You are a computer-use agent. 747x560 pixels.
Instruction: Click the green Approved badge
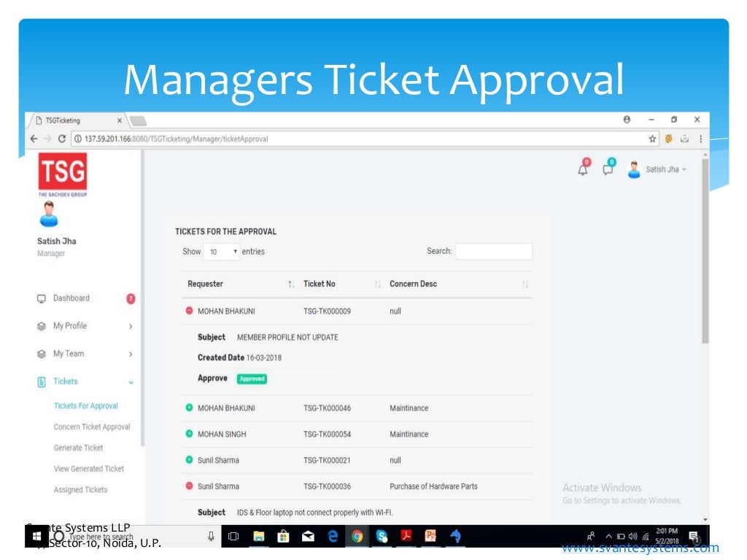pyautogui.click(x=252, y=379)
